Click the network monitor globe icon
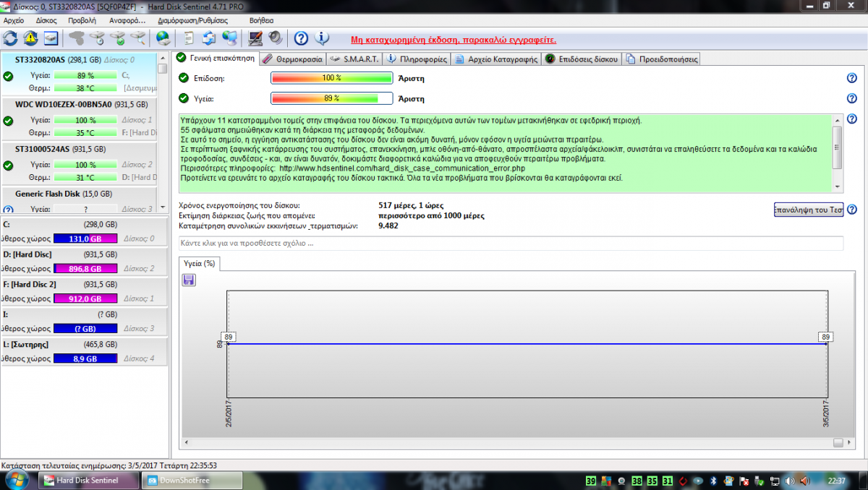 click(229, 38)
